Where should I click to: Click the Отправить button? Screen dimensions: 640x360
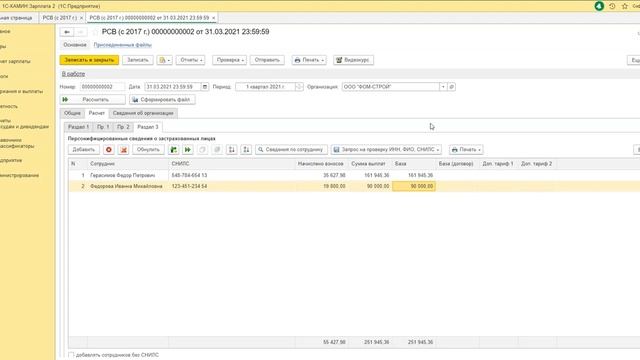click(267, 60)
